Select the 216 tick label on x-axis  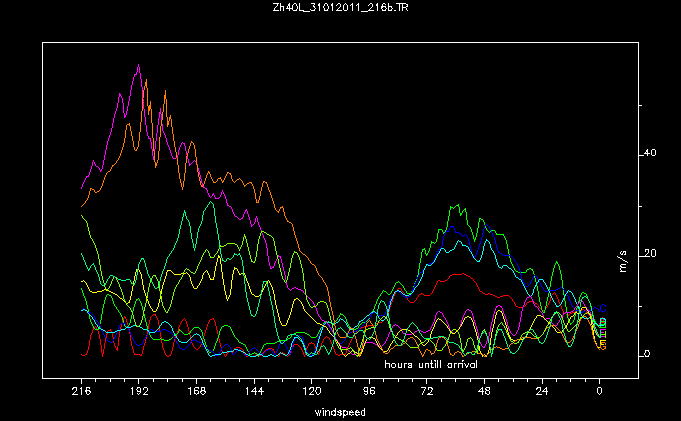tap(82, 392)
